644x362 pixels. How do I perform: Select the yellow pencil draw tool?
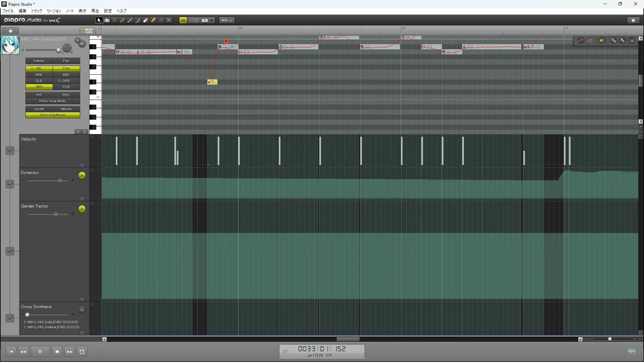pyautogui.click(x=122, y=20)
